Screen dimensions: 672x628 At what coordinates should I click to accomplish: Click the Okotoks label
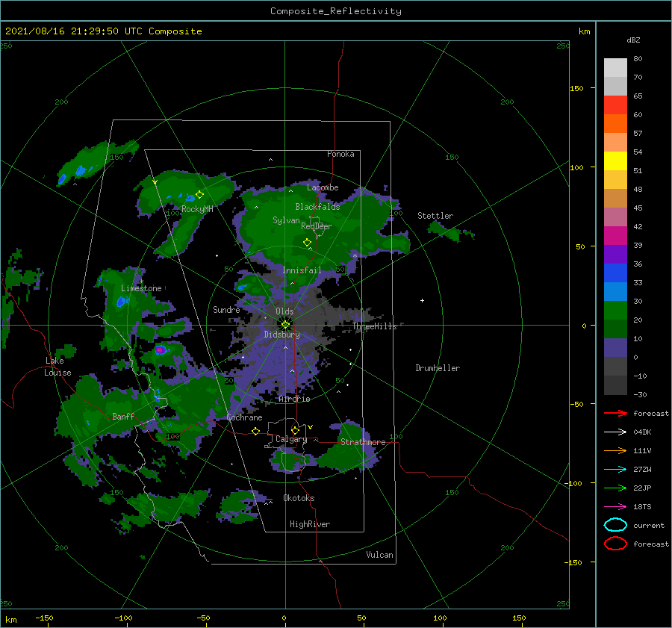(299, 498)
